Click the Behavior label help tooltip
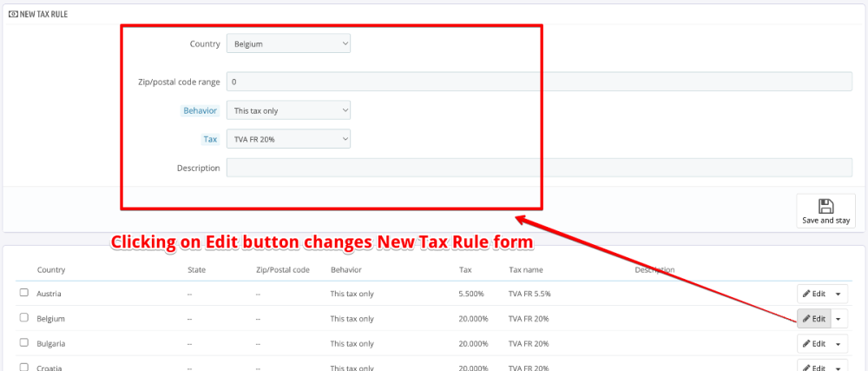 click(200, 110)
